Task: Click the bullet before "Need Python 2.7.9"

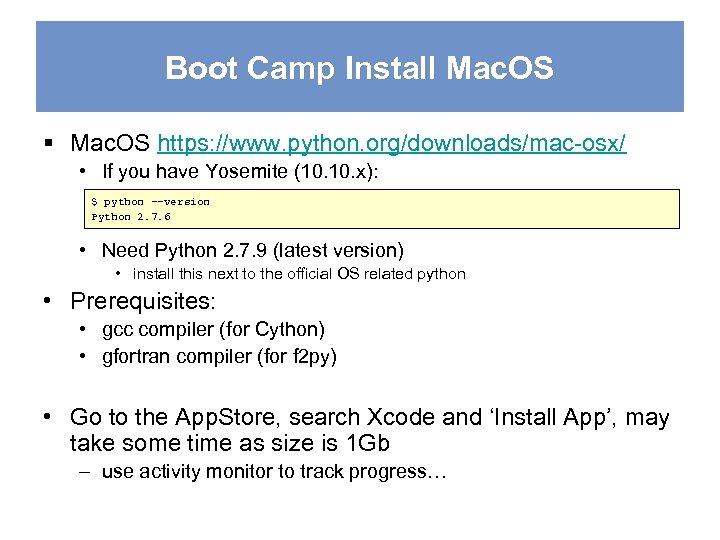Action: (x=84, y=250)
